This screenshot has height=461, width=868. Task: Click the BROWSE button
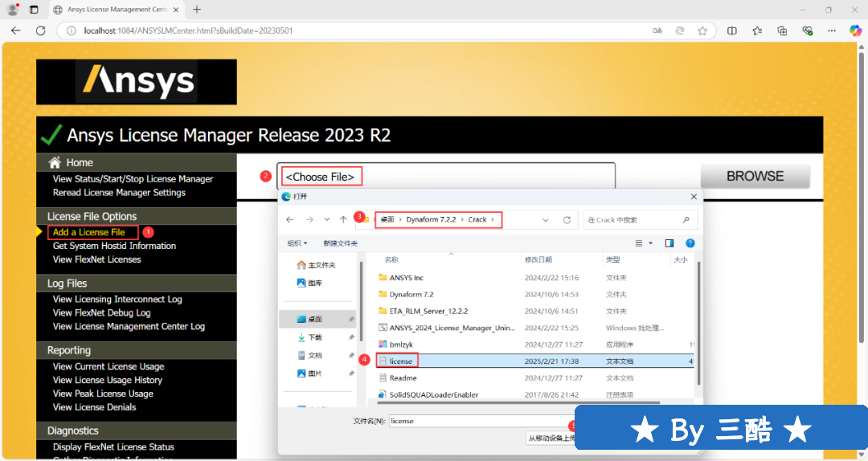pyautogui.click(x=755, y=176)
